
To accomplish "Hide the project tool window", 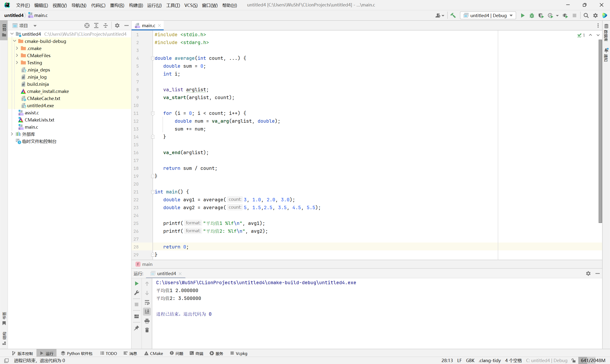I will coord(126,25).
